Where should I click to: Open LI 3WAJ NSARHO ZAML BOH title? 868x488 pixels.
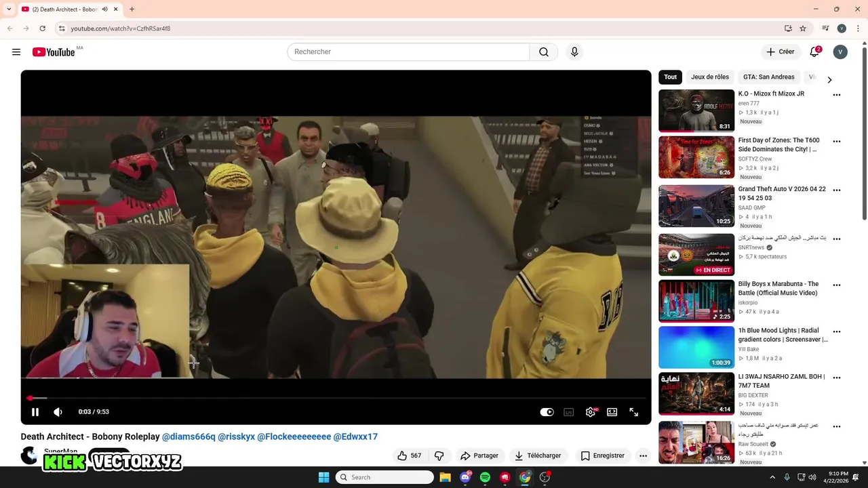tap(781, 381)
